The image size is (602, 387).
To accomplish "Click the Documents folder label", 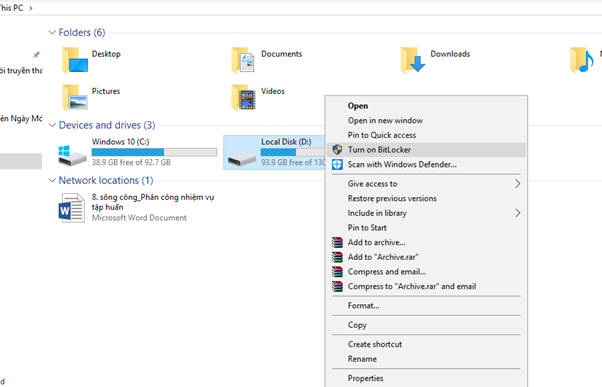I will coord(281,54).
